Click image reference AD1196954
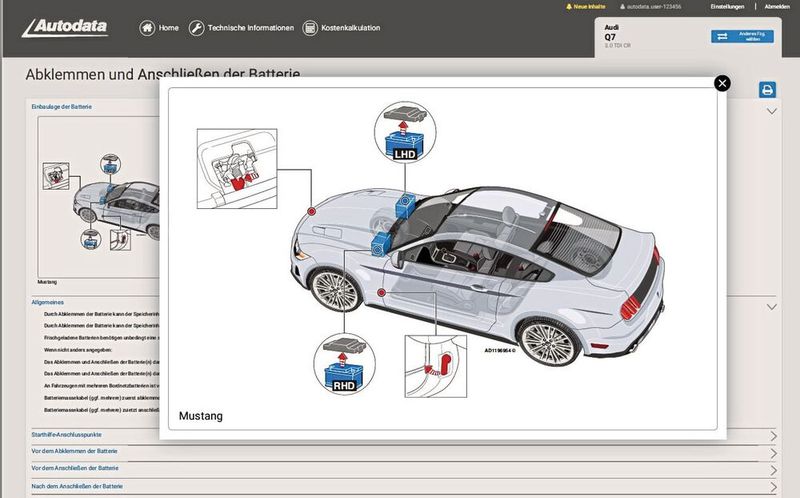Viewport: 800px width, 498px height. (x=500, y=351)
